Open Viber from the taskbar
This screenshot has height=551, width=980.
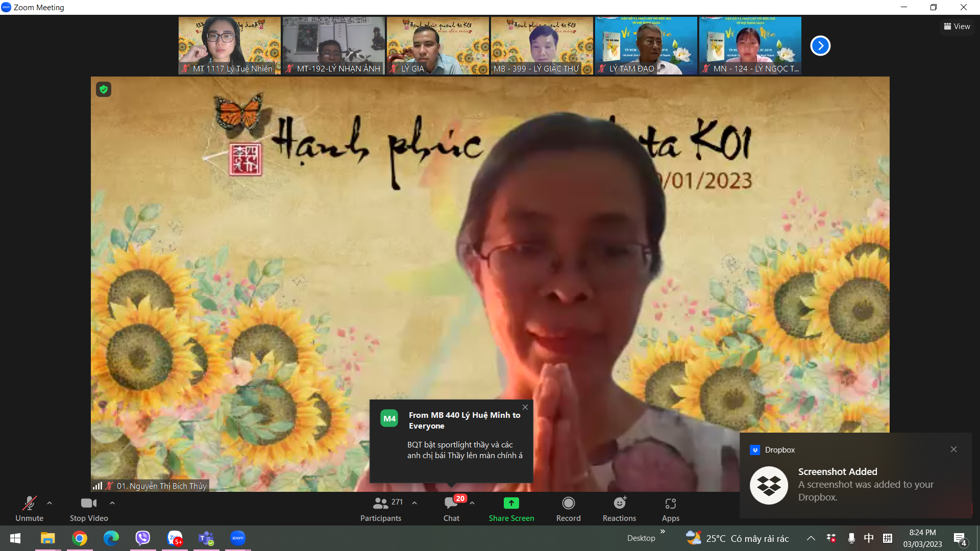click(143, 538)
